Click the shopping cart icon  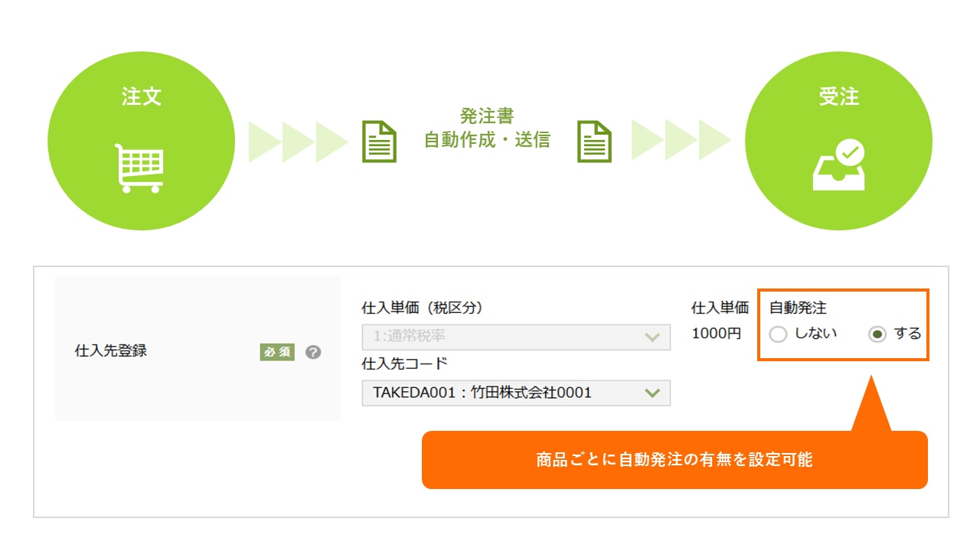coord(141,168)
